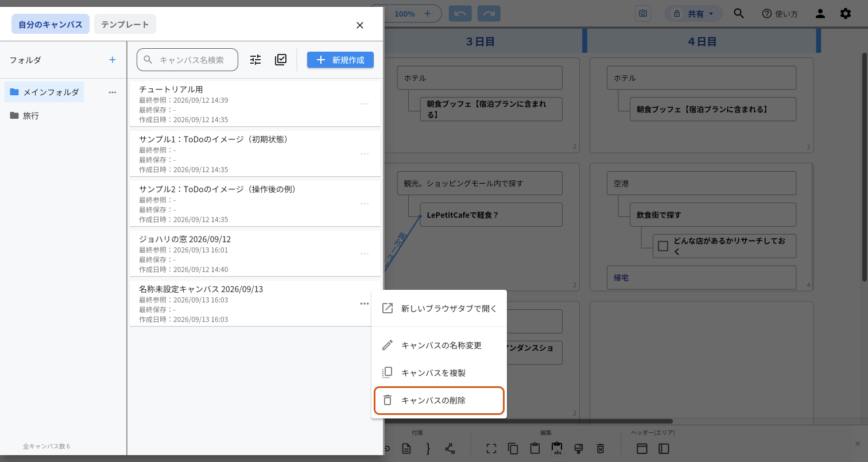Screen dimensions: 868x462
Task: Open サンプル2：ToDoのイメージ（操作後の例） canvas
Action: (x=255, y=204)
